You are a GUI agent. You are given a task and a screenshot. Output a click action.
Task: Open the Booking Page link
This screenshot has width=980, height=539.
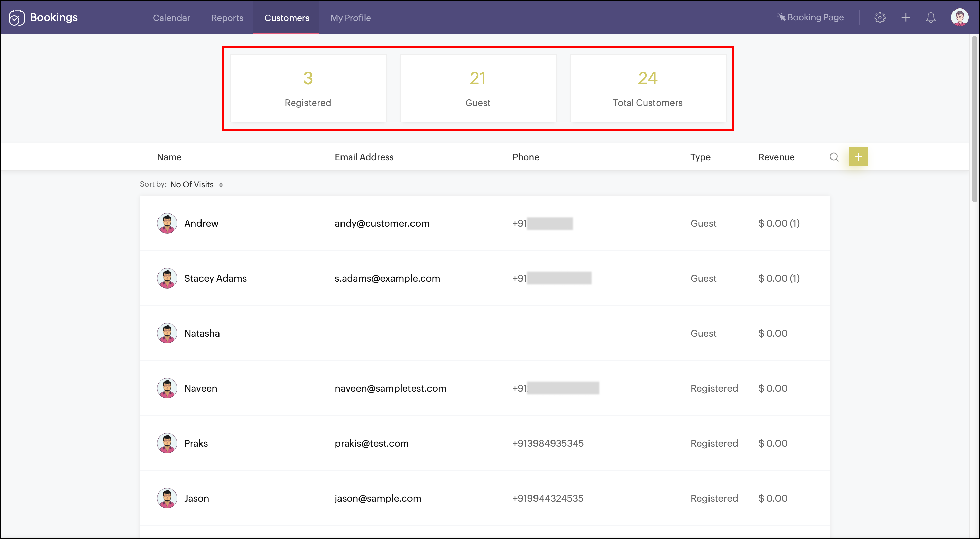pos(810,18)
